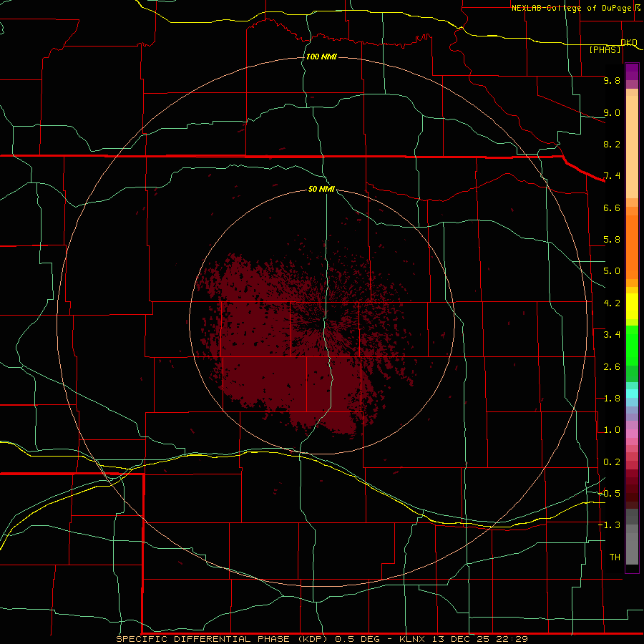644x644 pixels.
Task: Click the bright green color bar segment
Action: (632, 346)
